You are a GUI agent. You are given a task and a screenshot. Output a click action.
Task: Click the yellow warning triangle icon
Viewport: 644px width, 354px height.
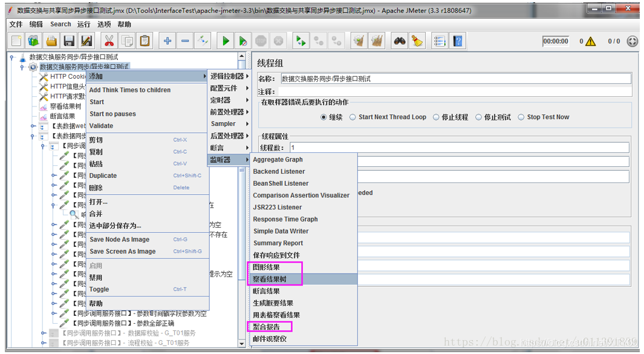[591, 41]
